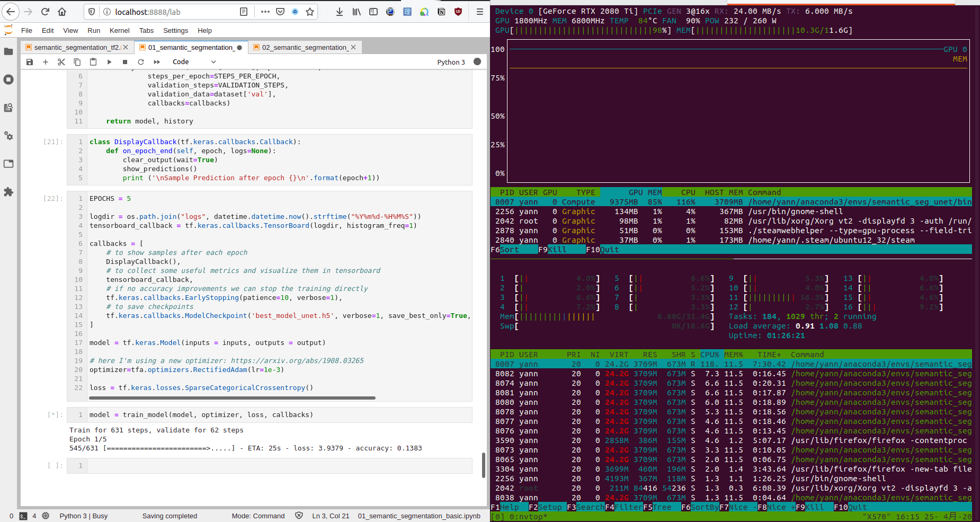Bookmark this page with the star
This screenshot has width=980, height=522.
(310, 12)
